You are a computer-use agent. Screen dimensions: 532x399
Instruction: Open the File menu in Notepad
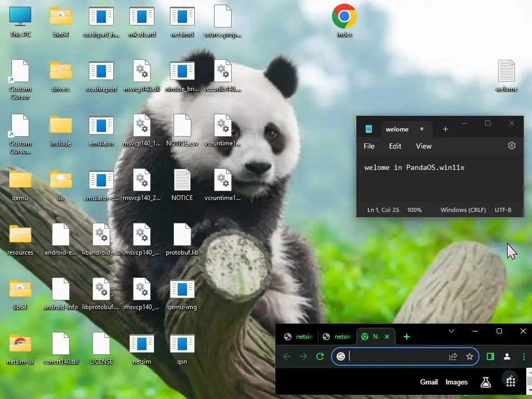click(x=369, y=146)
